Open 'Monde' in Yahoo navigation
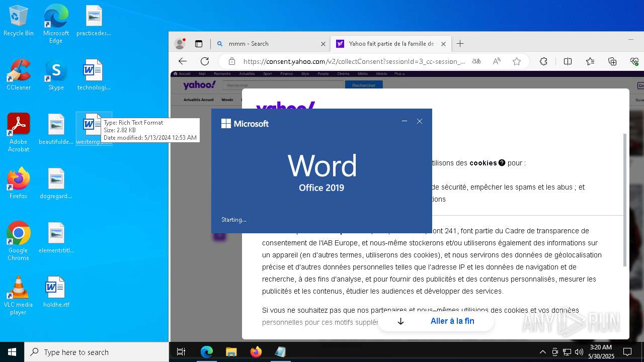644x362 pixels. click(227, 100)
